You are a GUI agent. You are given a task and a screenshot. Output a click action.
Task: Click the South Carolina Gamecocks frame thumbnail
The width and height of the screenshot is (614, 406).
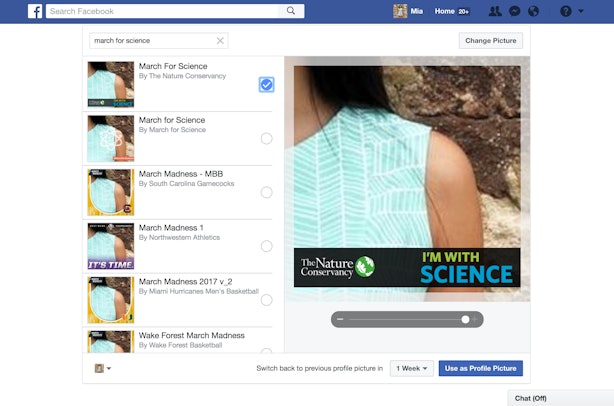click(x=111, y=192)
